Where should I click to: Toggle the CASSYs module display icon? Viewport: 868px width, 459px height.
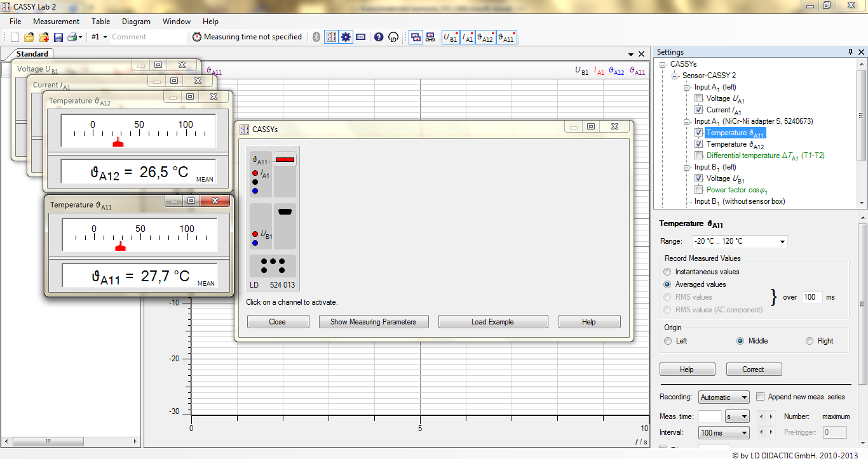[x=331, y=37]
